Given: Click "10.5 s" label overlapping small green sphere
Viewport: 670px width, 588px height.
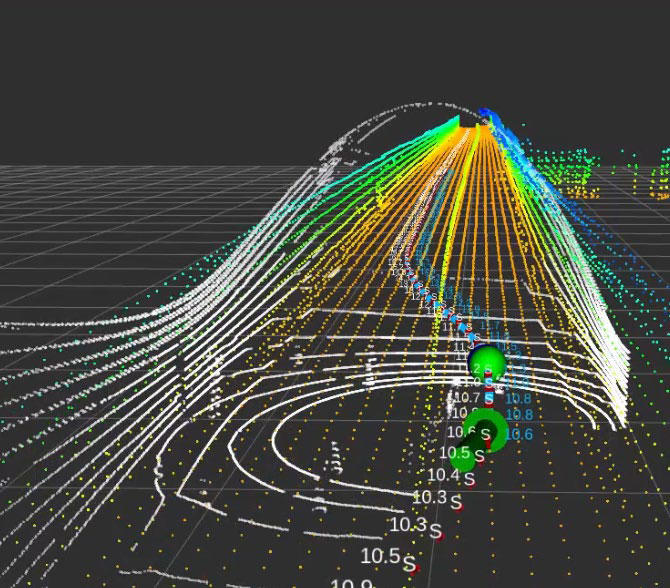Looking at the screenshot, I should point(462,454).
